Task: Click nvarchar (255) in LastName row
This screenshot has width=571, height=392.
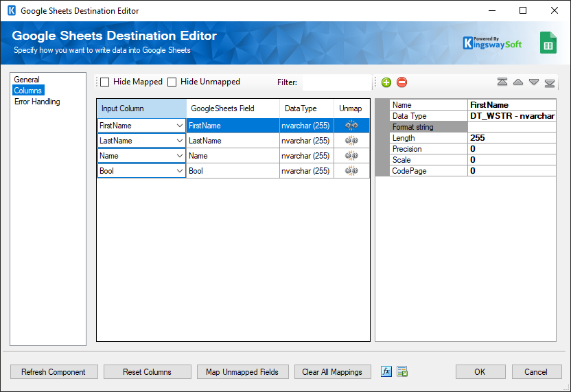Action: pos(307,141)
